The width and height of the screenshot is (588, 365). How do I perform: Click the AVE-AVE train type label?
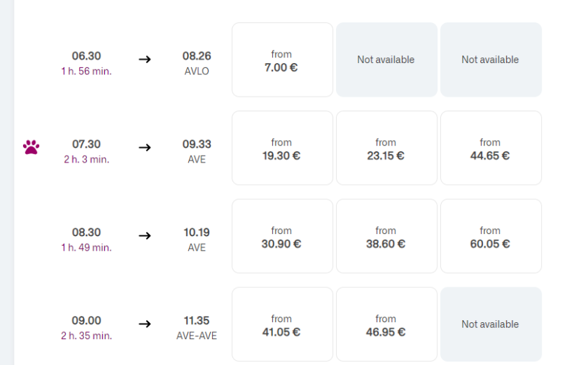pos(197,336)
